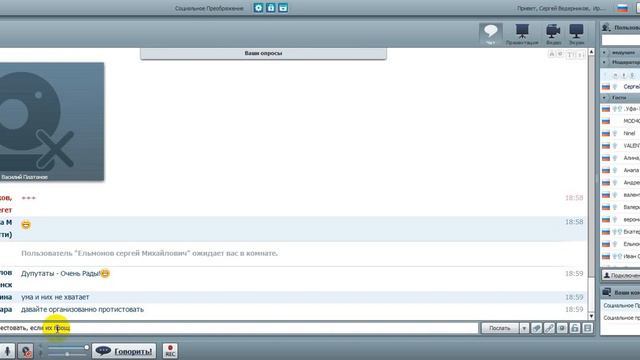The width and height of the screenshot is (640, 360).
Task: Open the "Ваши опросы" polls tab
Action: coord(263,53)
